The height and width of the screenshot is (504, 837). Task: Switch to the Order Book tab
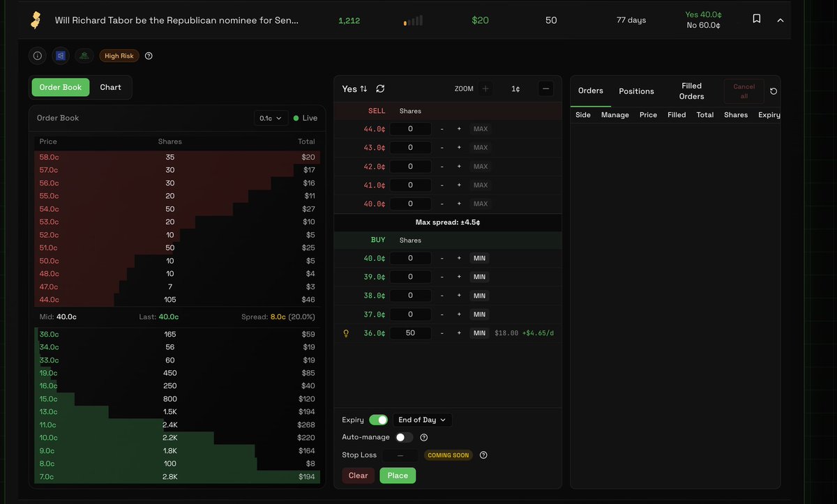coord(61,87)
